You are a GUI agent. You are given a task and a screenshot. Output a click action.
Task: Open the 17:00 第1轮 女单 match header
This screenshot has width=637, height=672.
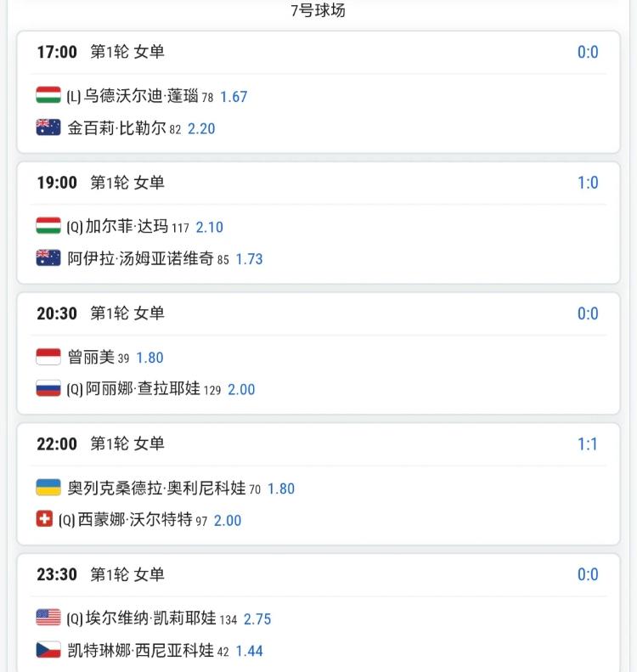100,52
